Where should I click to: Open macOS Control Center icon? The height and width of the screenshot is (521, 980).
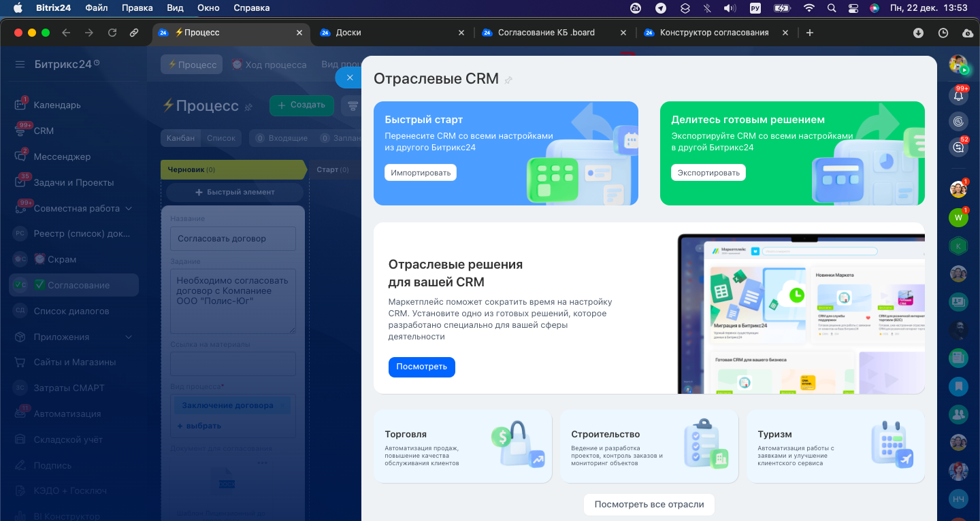pyautogui.click(x=853, y=8)
